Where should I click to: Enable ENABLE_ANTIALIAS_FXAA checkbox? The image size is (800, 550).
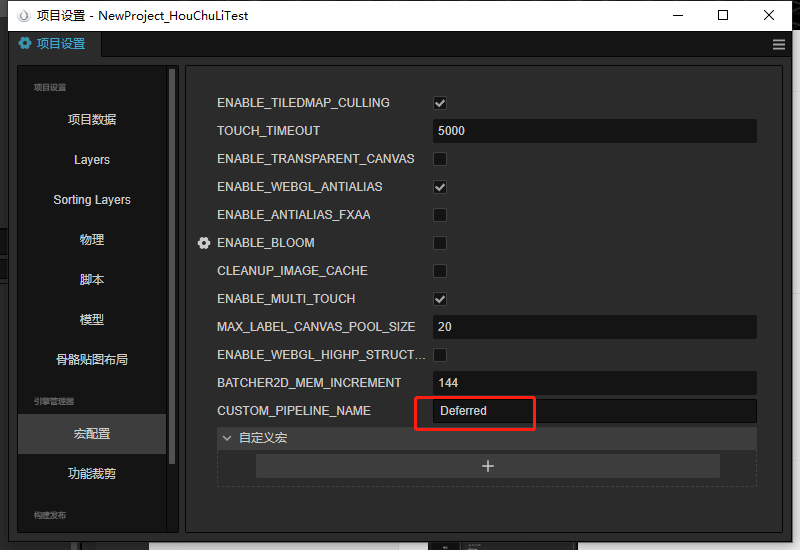tap(440, 215)
